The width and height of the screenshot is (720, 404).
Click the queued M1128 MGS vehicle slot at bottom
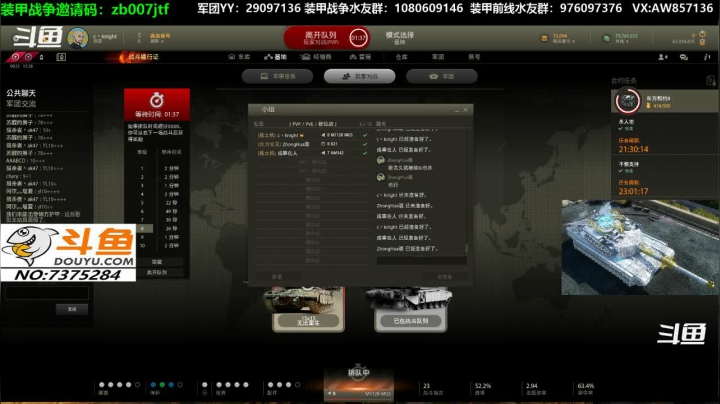[359, 384]
